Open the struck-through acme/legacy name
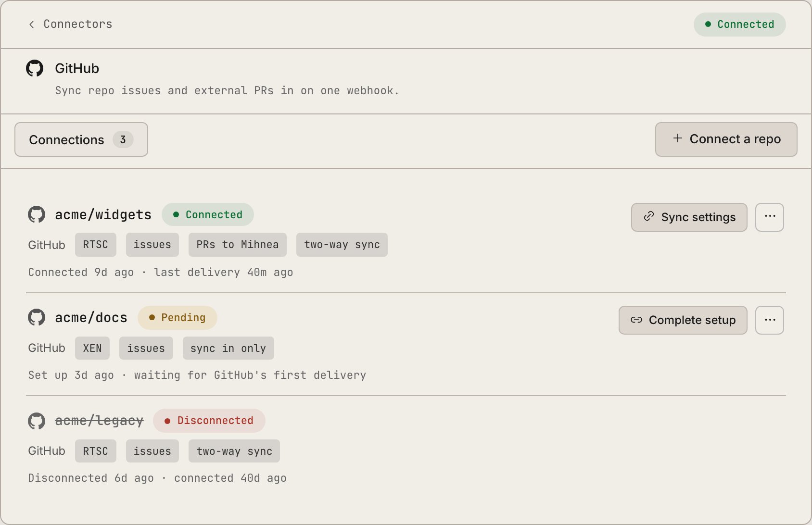812x525 pixels. click(x=99, y=421)
